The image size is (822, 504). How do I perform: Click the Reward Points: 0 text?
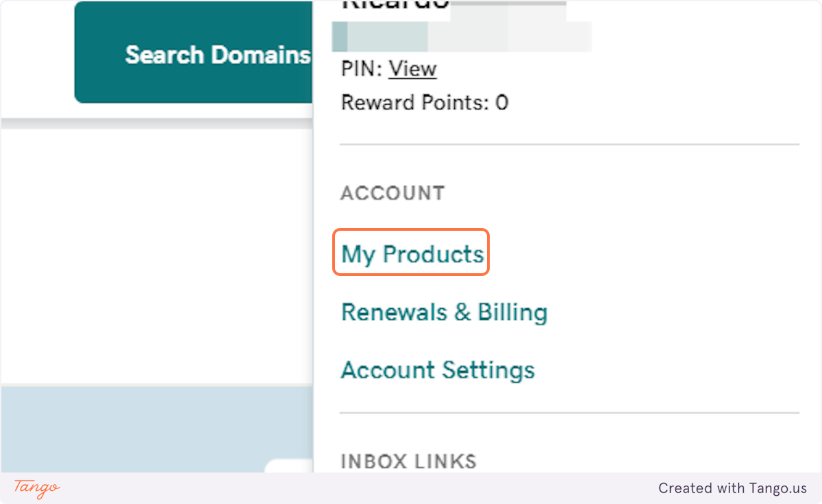[425, 103]
